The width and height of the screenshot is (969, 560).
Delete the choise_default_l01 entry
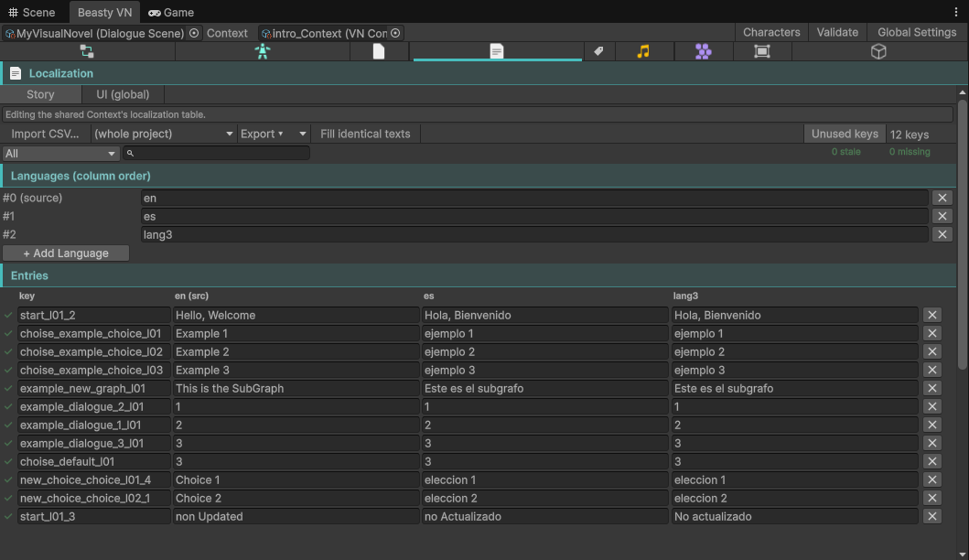[x=931, y=461]
